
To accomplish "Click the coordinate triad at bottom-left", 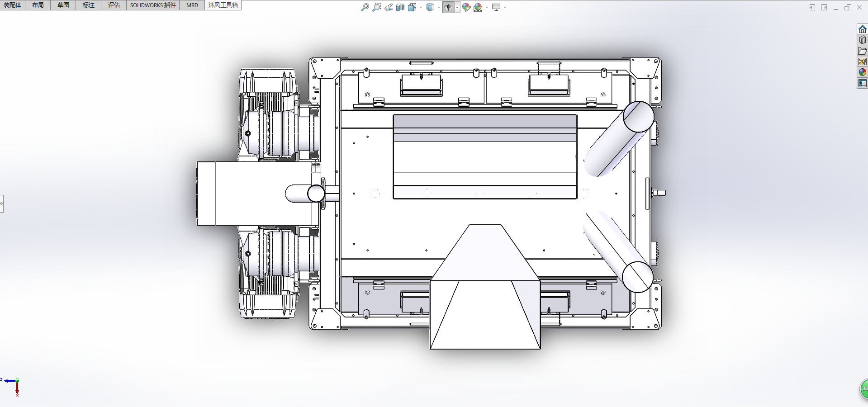I will click(11, 387).
